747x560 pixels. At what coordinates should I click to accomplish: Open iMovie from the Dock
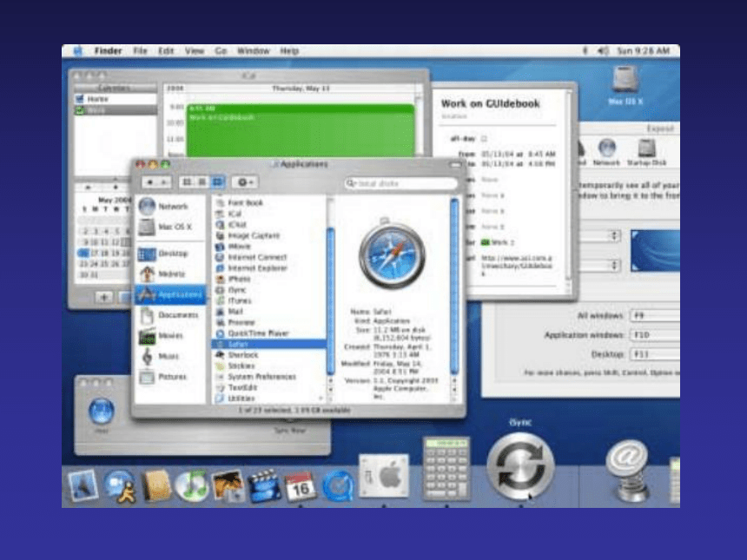tap(263, 485)
